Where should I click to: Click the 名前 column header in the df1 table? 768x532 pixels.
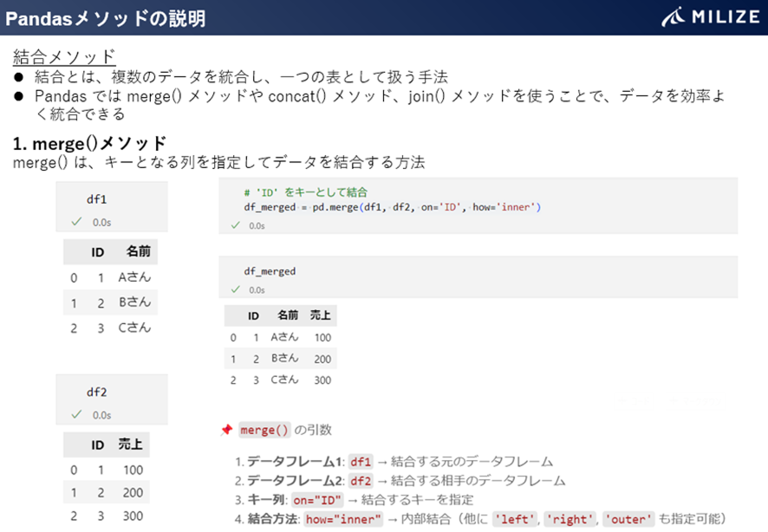(x=138, y=251)
